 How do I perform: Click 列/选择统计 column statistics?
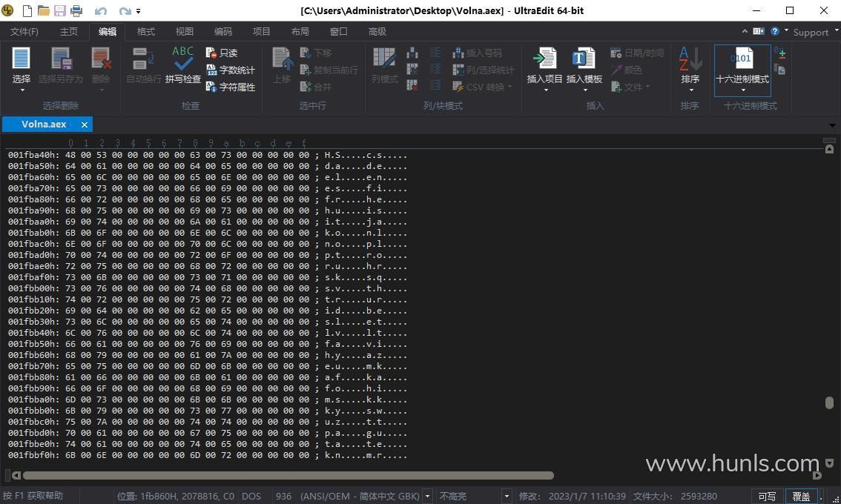484,70
